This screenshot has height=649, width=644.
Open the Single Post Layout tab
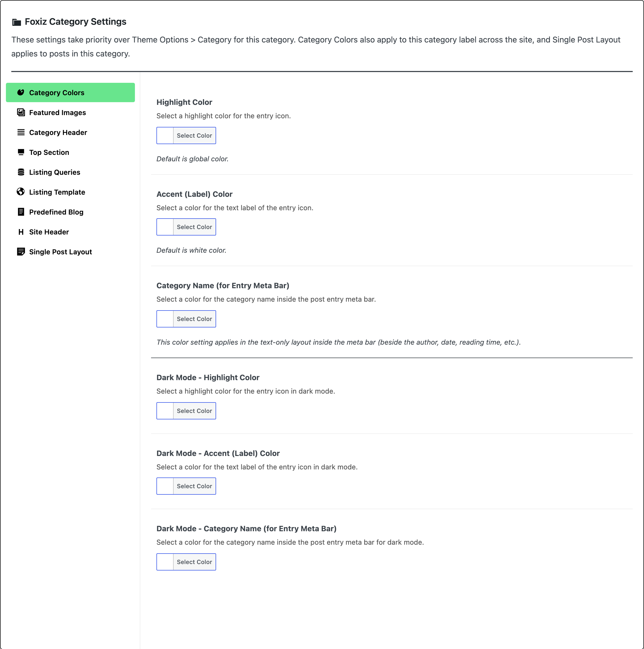coord(70,252)
